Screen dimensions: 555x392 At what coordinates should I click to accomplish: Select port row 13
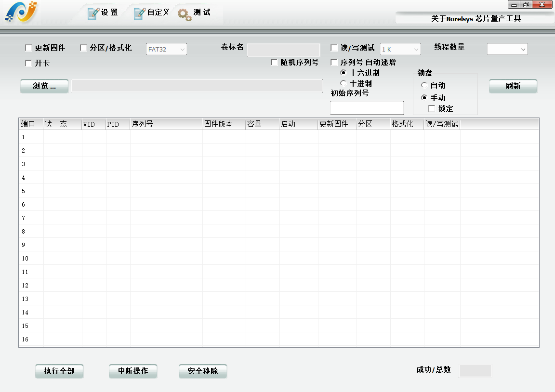coord(279,299)
